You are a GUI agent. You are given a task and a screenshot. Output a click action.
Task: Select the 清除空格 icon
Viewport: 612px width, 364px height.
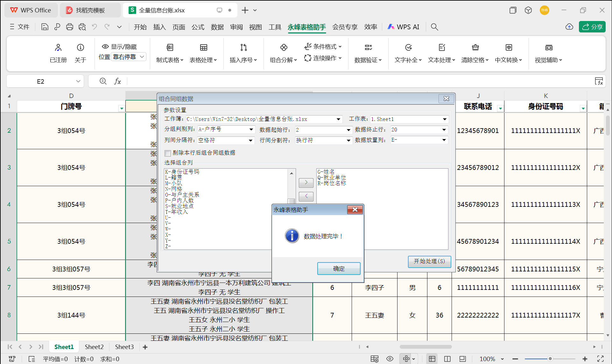point(475,53)
